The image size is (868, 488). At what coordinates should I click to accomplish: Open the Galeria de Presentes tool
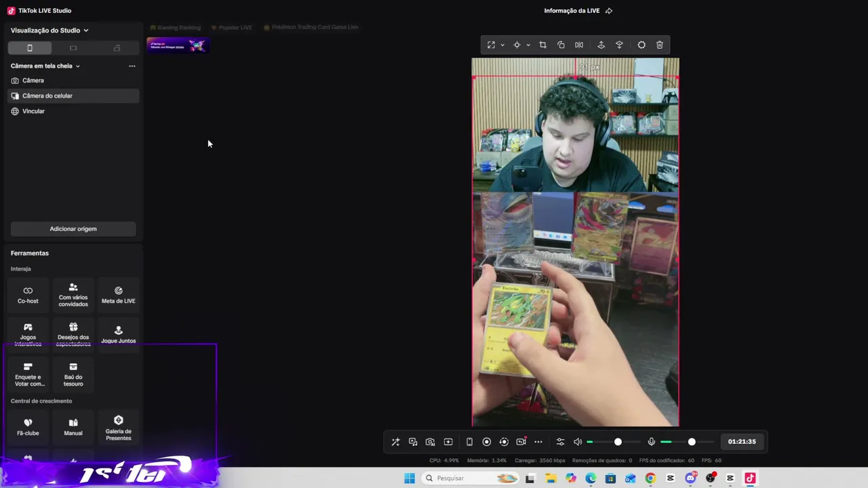click(119, 428)
